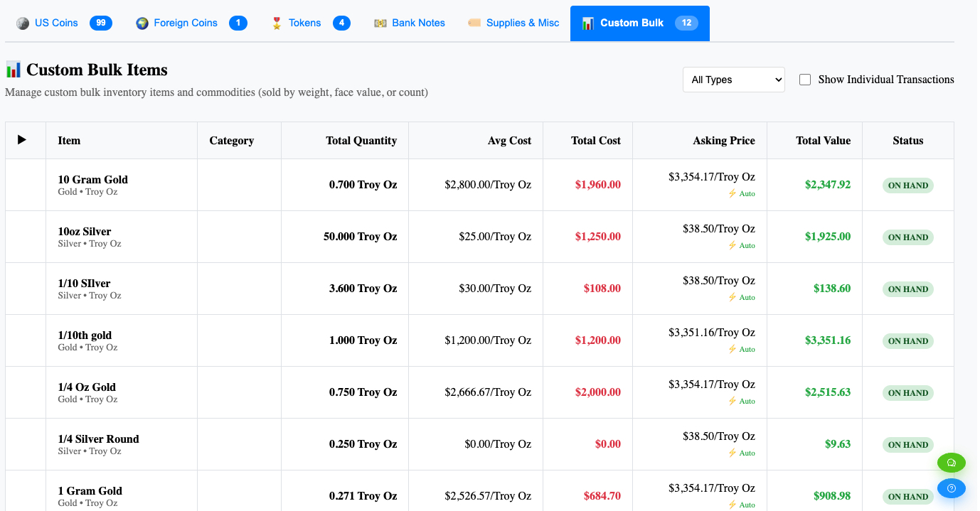The width and height of the screenshot is (980, 511).
Task: Click the Foreign Coins globe icon
Action: (142, 23)
